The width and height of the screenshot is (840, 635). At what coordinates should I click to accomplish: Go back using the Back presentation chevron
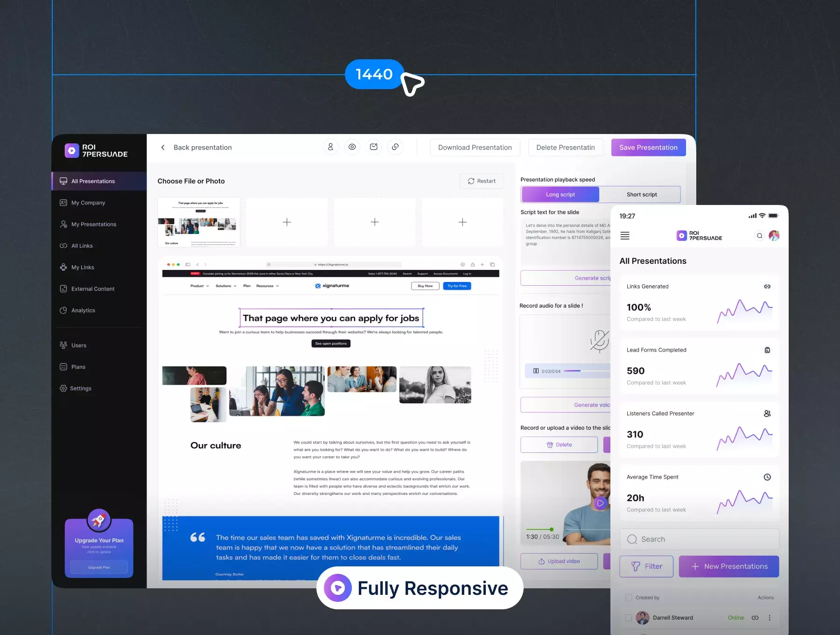click(163, 148)
